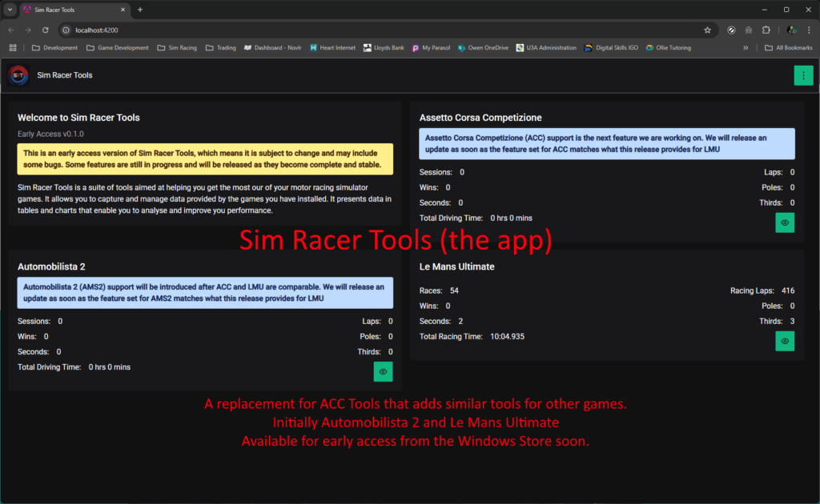This screenshot has width=820, height=504.
Task: Focus the localhost:4200 address bar
Action: coord(387,30)
